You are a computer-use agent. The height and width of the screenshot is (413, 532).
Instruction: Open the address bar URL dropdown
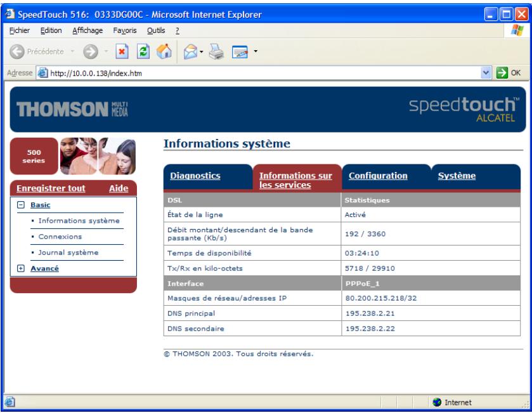(x=486, y=72)
